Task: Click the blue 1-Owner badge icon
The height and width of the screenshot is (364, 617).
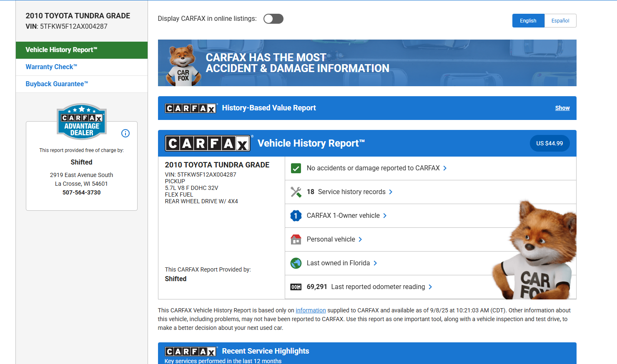Action: pos(296,216)
